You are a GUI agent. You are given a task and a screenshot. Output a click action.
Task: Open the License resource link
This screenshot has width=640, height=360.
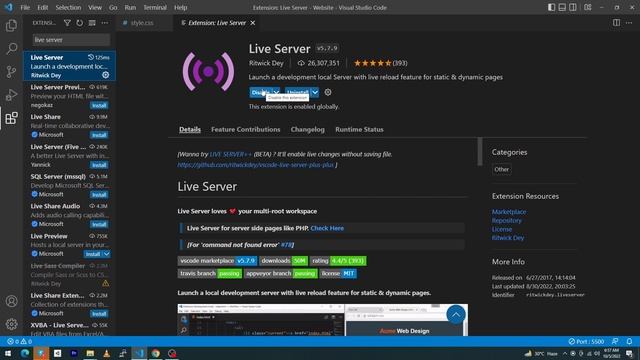click(502, 229)
